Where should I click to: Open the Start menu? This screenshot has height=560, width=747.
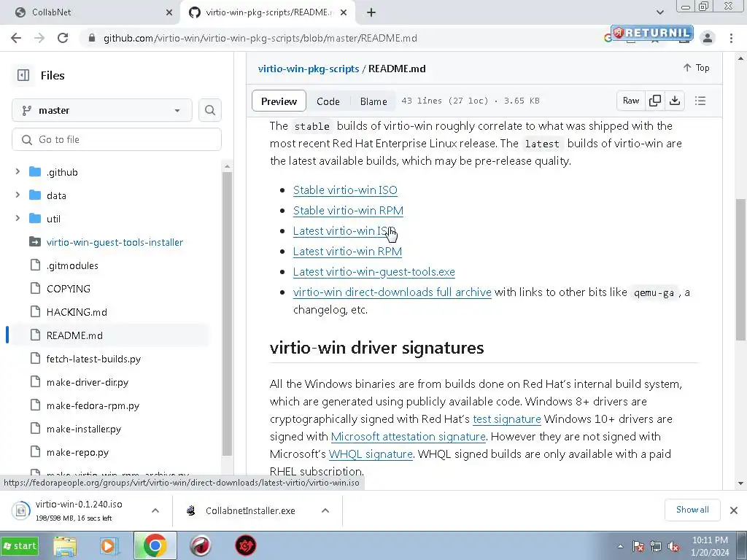click(20, 545)
